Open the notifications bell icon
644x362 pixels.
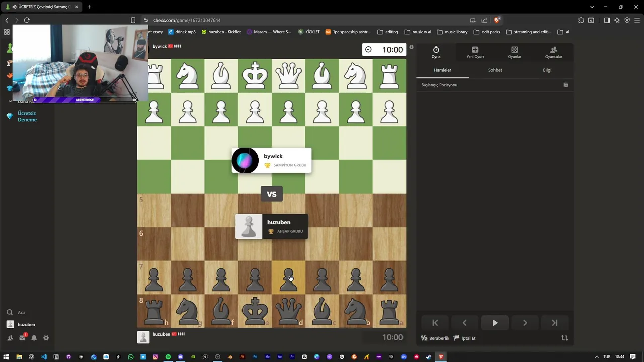pos(34,338)
